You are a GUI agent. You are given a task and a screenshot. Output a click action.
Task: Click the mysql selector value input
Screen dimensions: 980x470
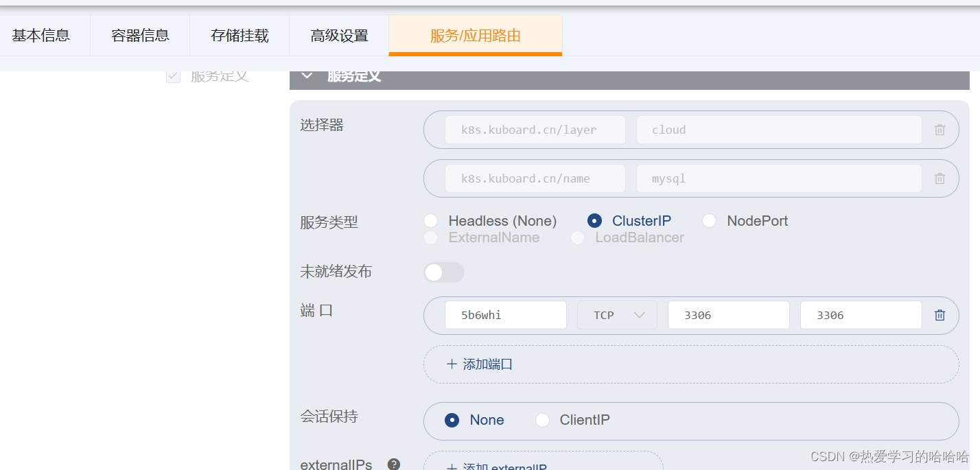tap(779, 178)
